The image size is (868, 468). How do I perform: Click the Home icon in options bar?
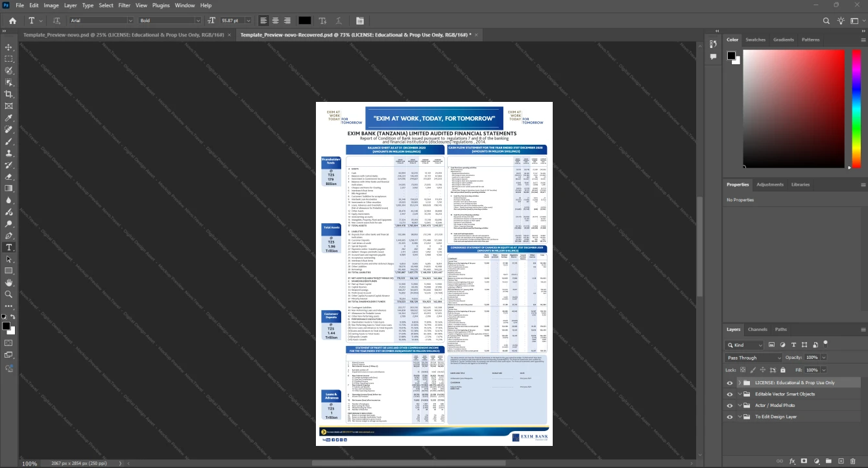pyautogui.click(x=12, y=21)
